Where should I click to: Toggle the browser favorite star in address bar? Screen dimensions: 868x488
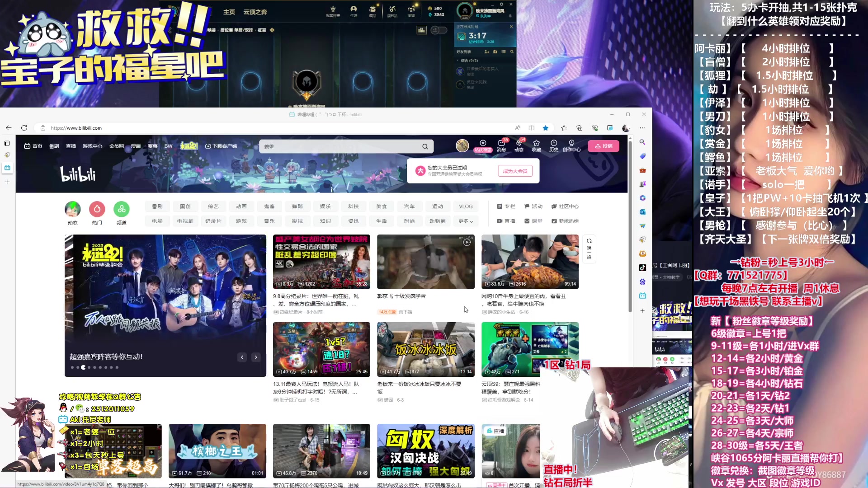point(546,128)
